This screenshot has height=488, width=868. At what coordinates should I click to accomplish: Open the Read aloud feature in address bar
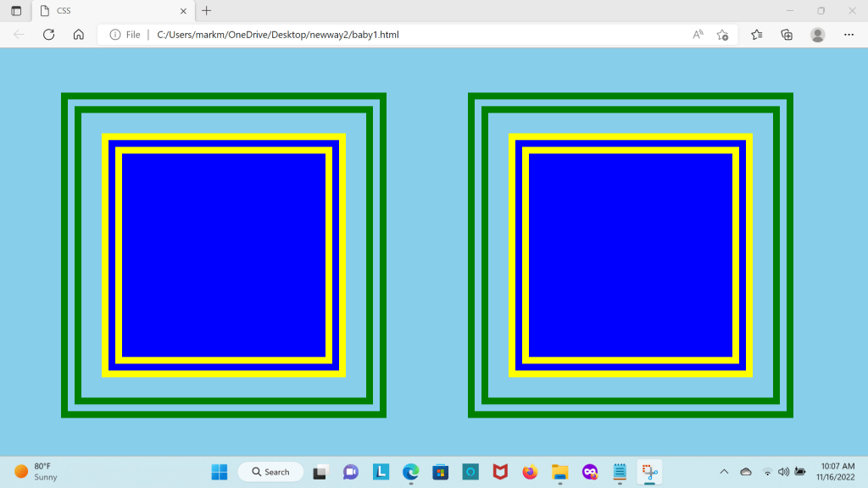point(698,35)
